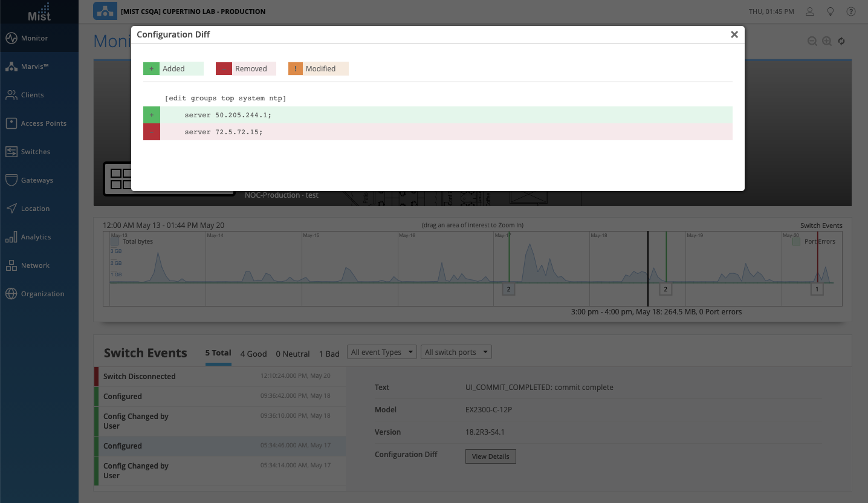Click the Analytics sidebar icon
The height and width of the screenshot is (503, 868).
[11, 237]
